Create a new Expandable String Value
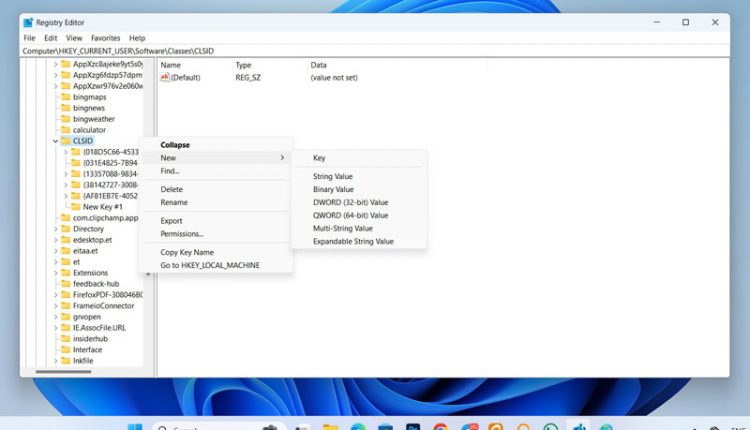The height and width of the screenshot is (430, 750). 359,242
